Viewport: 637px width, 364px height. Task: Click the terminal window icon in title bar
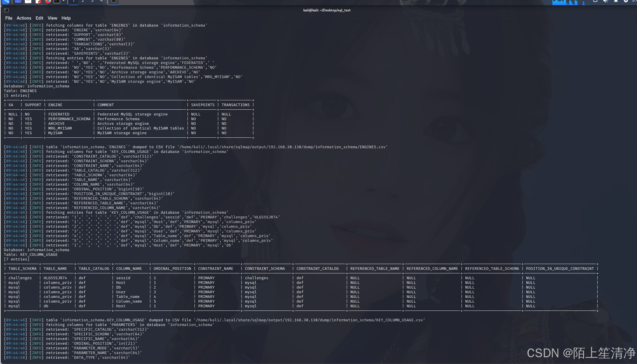point(6,10)
